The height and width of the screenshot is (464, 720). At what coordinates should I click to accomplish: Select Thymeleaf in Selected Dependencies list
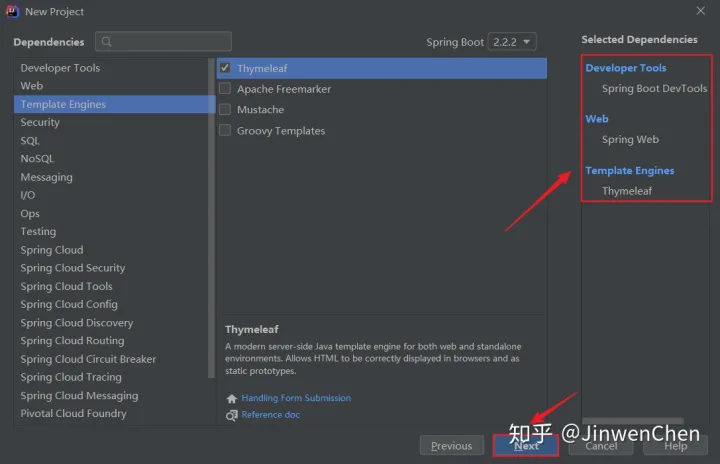[x=627, y=191]
